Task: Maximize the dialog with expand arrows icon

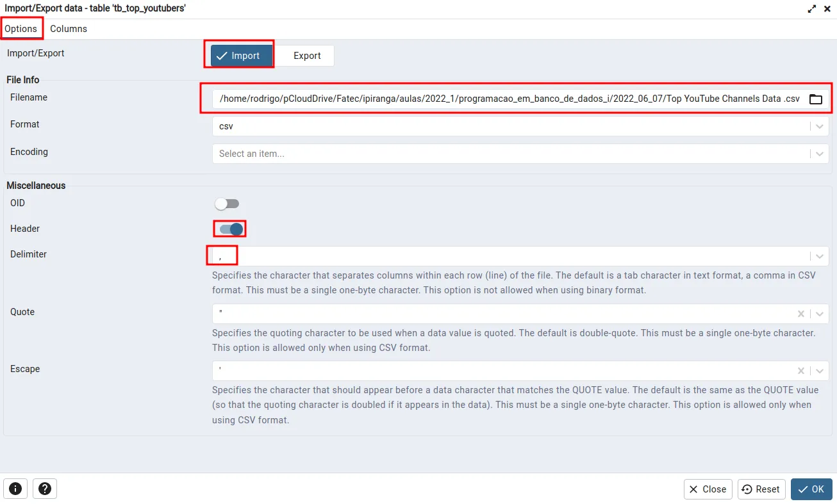Action: coord(811,9)
